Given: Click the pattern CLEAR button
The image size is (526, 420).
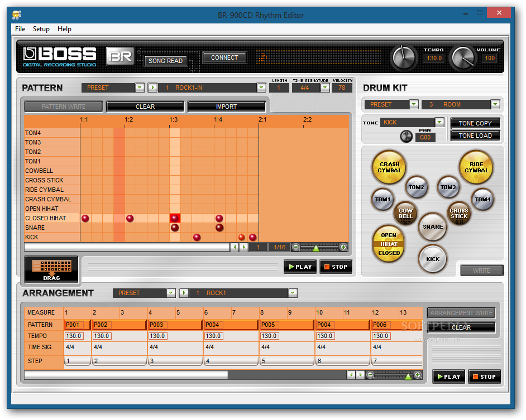Looking at the screenshot, I should click(145, 107).
